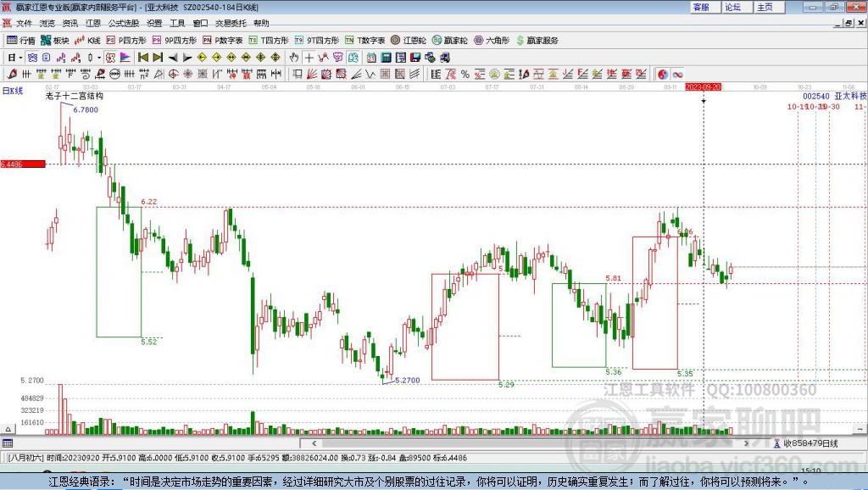This screenshot has height=490, width=868.
Task: Select the zigzag wave line tool
Action: [x=370, y=75]
